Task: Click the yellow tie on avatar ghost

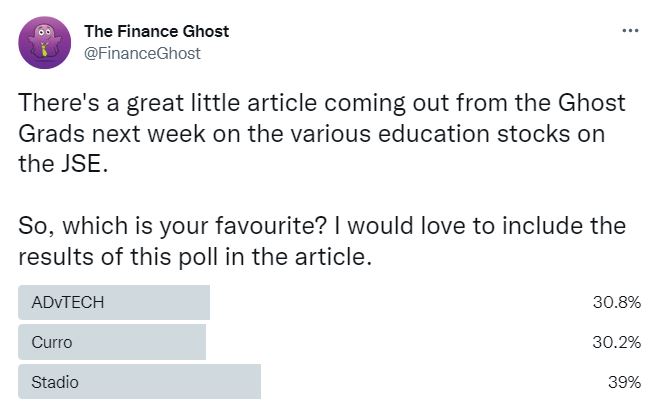Action: click(44, 50)
